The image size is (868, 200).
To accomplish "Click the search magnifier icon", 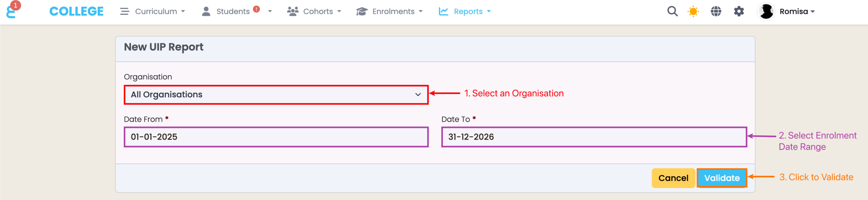I will (672, 12).
